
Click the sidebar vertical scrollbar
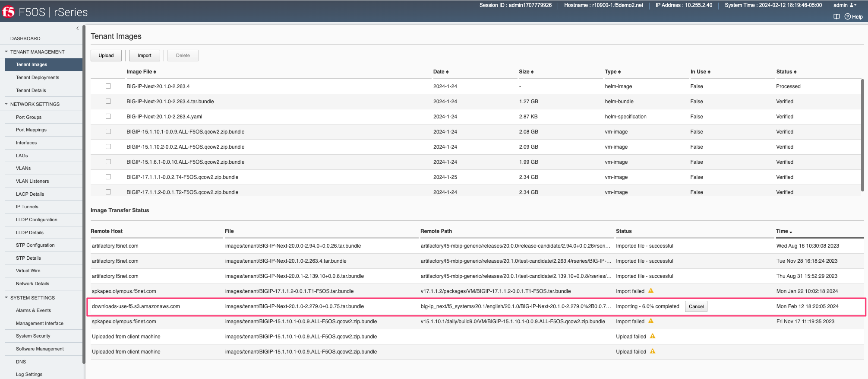click(84, 194)
